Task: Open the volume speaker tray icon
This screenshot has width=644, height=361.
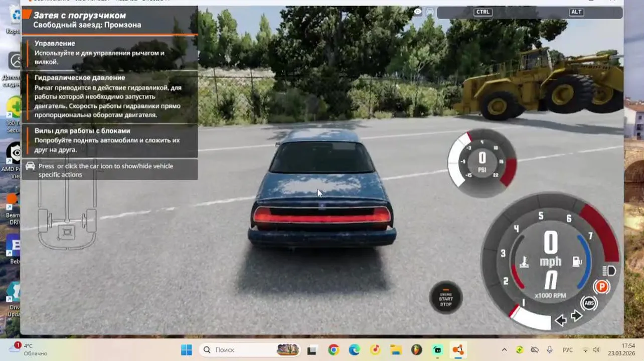Action: (x=596, y=349)
